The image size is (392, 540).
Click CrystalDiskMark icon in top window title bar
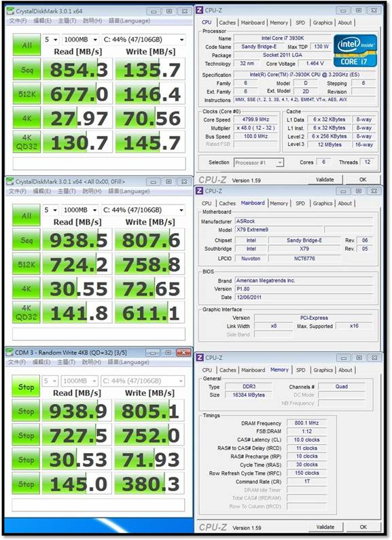tap(10, 11)
